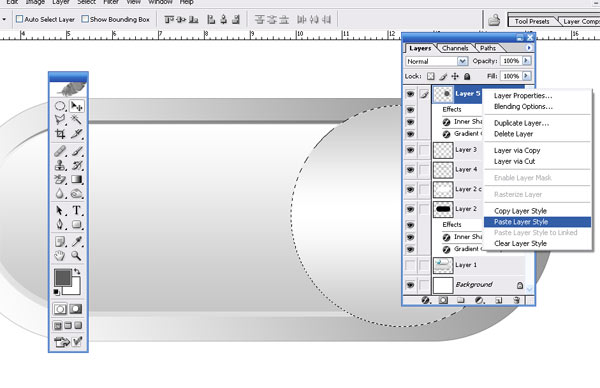Click the delete layer trash icon
This screenshot has height=388, width=600.
point(516,300)
